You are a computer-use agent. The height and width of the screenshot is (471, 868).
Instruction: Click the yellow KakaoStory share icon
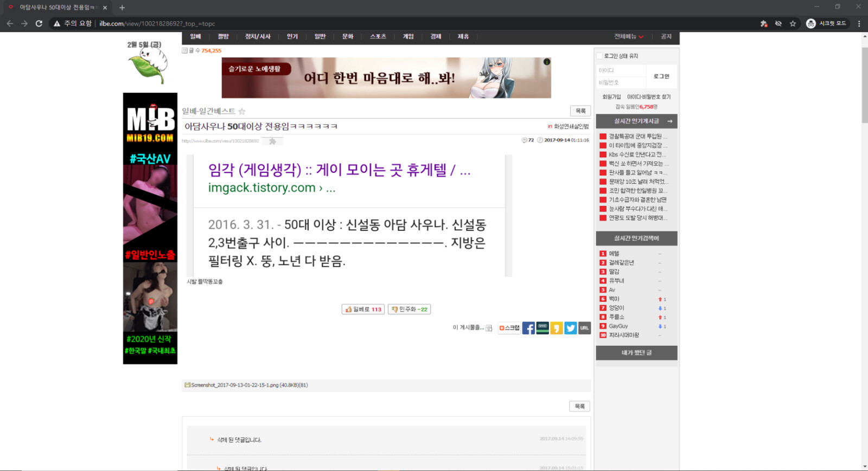556,328
